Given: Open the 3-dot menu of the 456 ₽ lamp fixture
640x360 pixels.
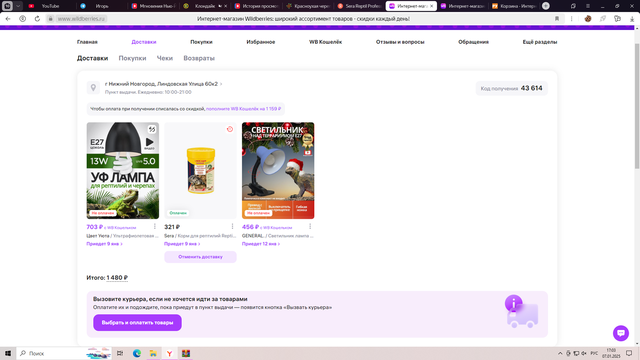Looking at the screenshot, I should point(310,227).
